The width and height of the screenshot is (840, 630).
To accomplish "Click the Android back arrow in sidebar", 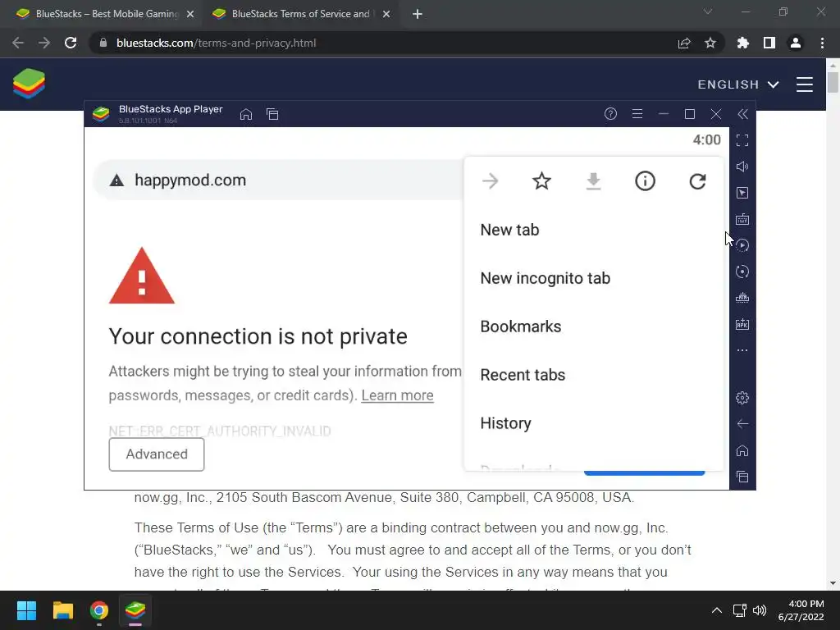I will click(x=742, y=424).
